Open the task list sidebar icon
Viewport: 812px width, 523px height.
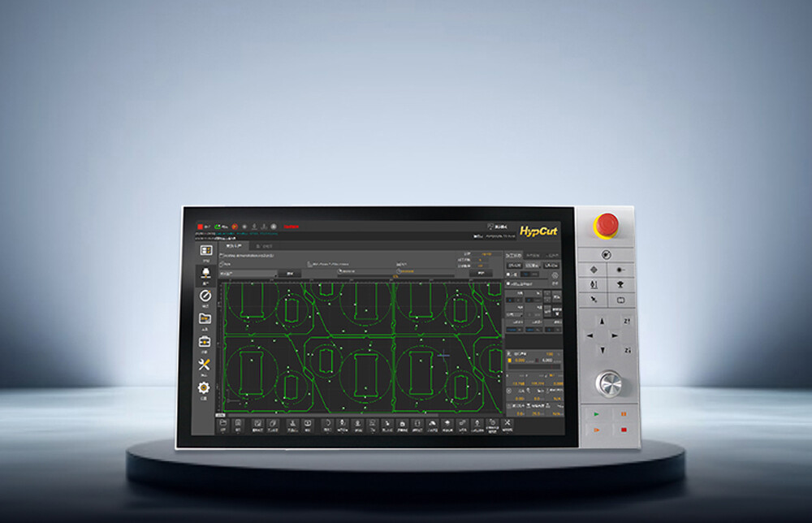205,251
